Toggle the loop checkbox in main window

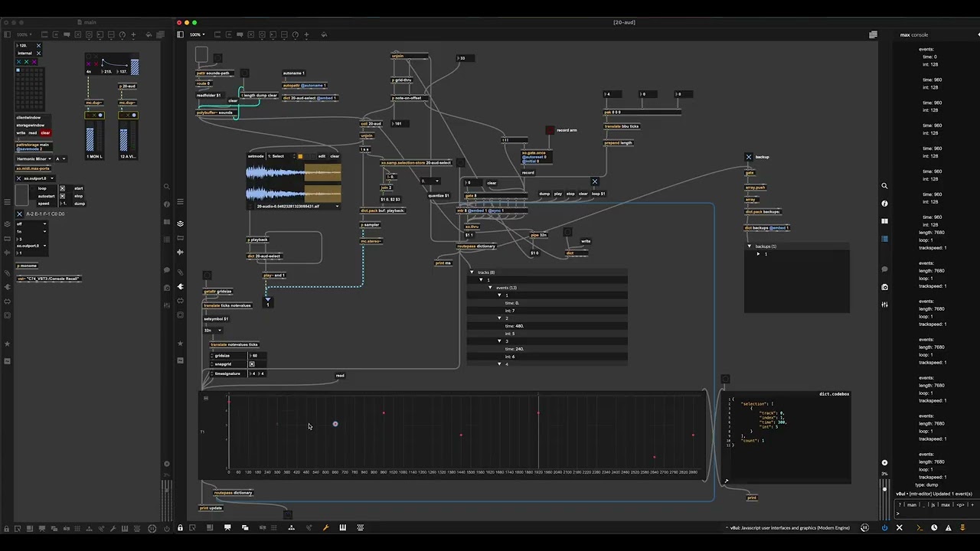point(62,188)
